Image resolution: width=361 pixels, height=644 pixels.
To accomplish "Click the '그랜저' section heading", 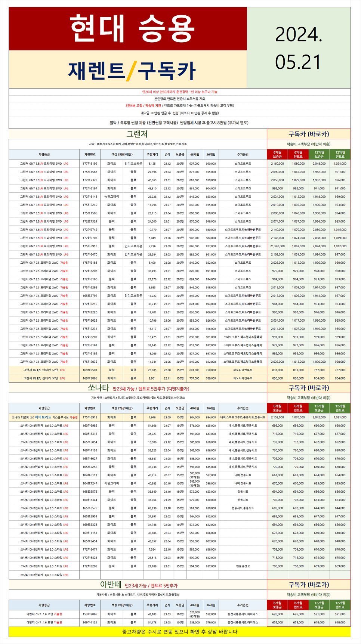I will [x=137, y=134].
